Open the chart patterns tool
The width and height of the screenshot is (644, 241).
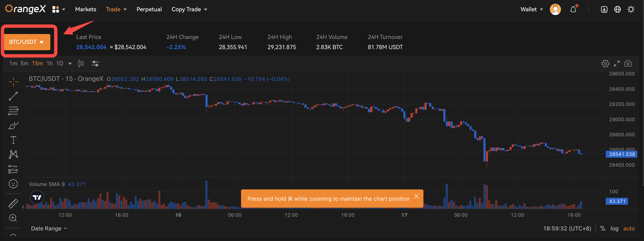click(x=13, y=154)
